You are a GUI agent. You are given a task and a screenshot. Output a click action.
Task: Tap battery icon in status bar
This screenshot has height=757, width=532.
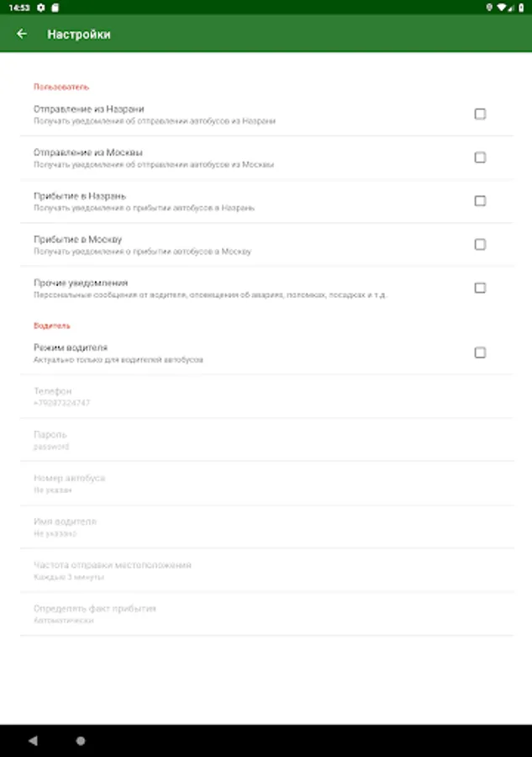522,7
